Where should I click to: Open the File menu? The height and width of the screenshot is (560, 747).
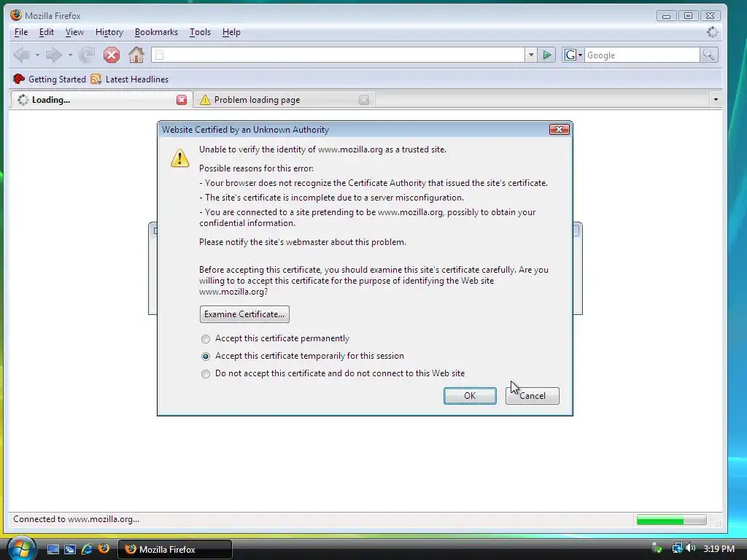21,32
